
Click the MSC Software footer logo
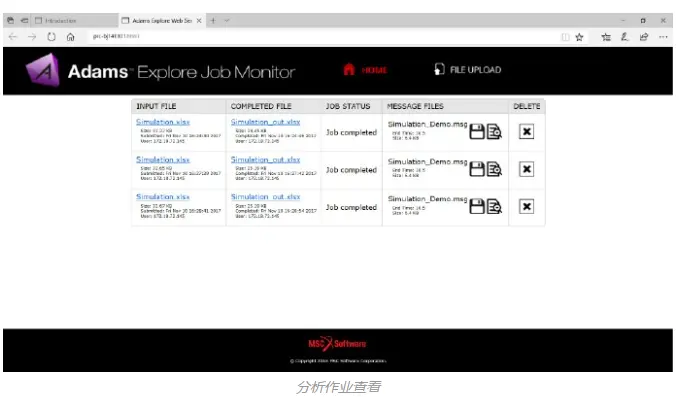coord(337,344)
